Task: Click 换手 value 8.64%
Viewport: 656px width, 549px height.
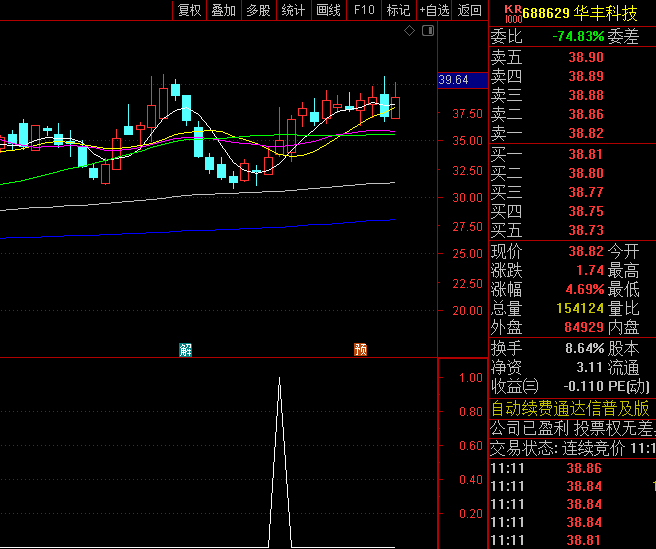Action: point(585,349)
